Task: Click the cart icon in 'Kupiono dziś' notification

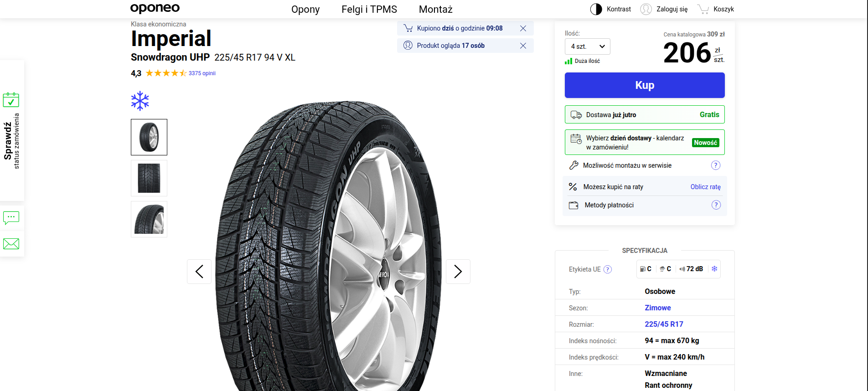Action: click(x=408, y=28)
